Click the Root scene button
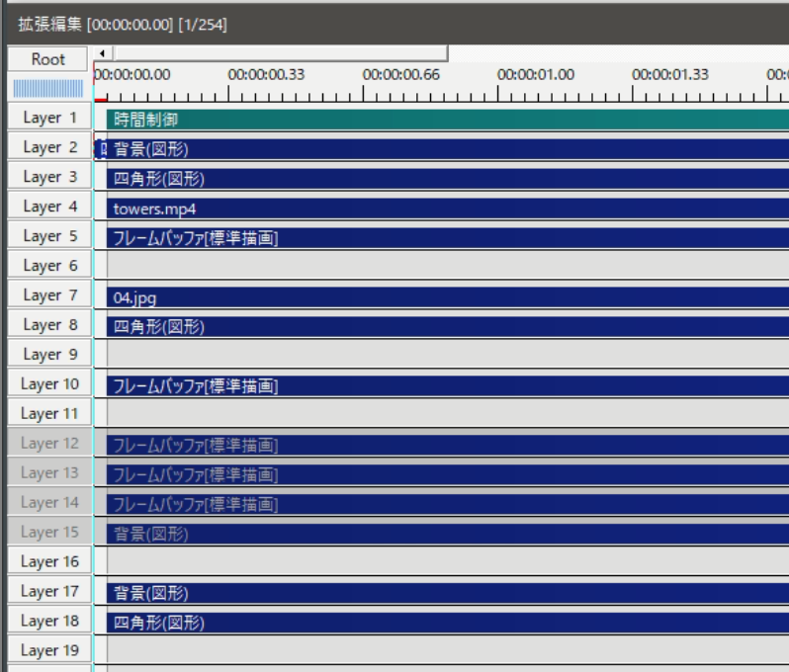This screenshot has height=672, width=789. (x=47, y=59)
